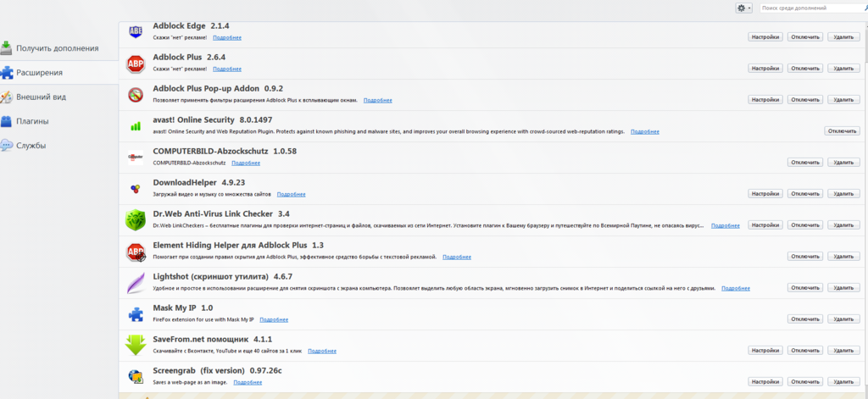This screenshot has height=399, width=868.
Task: Disable Screengrab (fix version)
Action: [805, 382]
